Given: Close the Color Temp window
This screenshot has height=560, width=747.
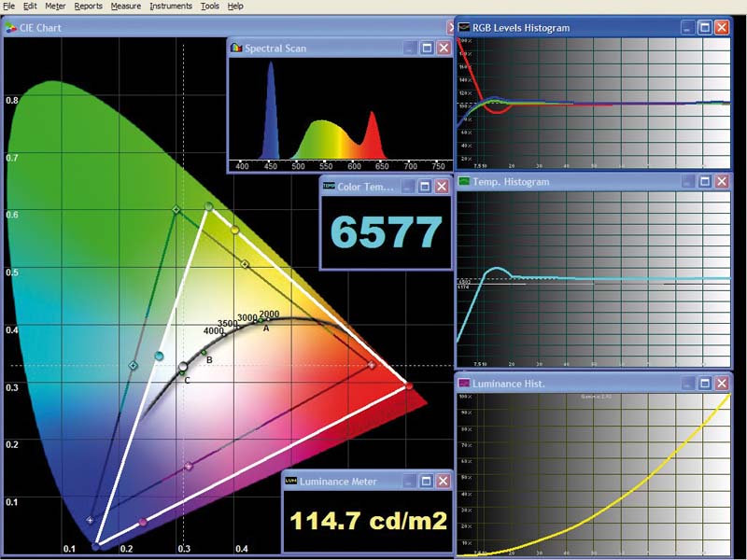Looking at the screenshot, I should pos(442,186).
